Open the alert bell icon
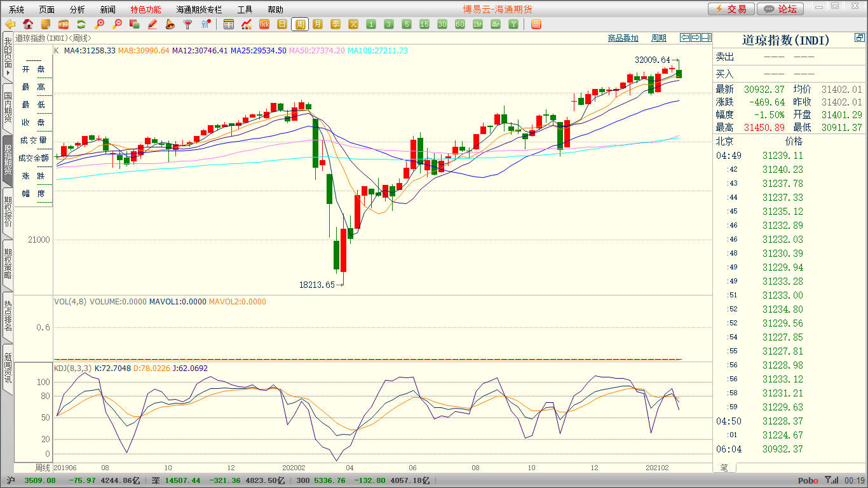Screen dimensions: 868x488 tap(170, 24)
